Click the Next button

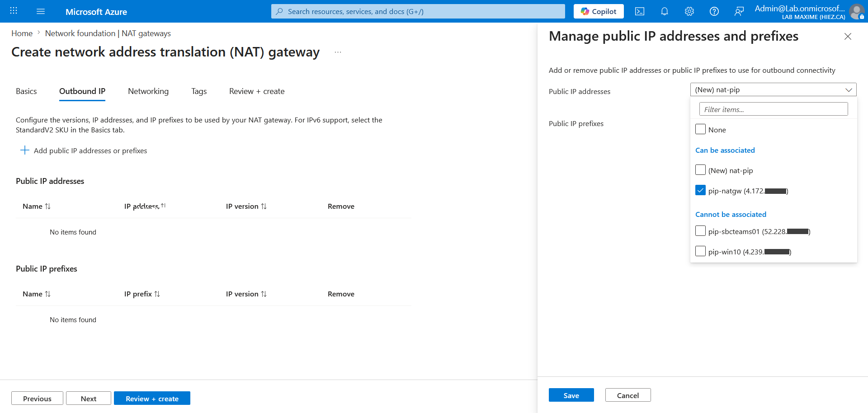point(89,398)
